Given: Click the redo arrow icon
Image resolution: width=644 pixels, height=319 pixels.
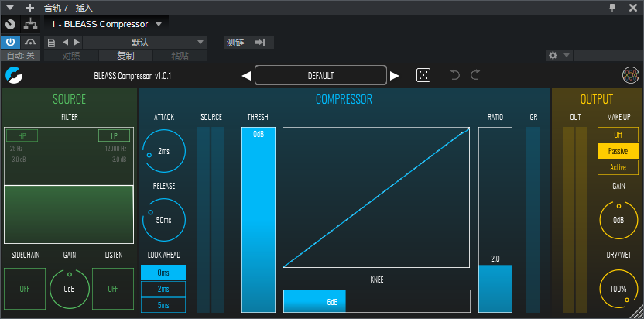Looking at the screenshot, I should (x=474, y=75).
